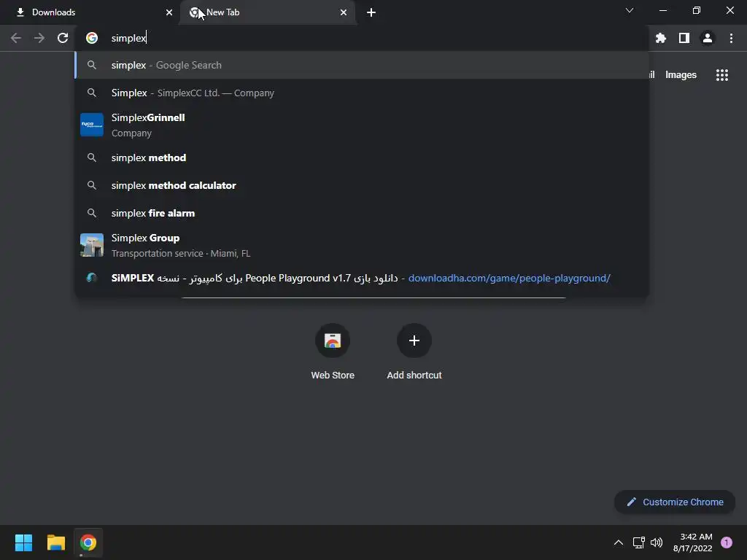Open Chrome's three-dot menu
The width and height of the screenshot is (747, 560).
(731, 38)
